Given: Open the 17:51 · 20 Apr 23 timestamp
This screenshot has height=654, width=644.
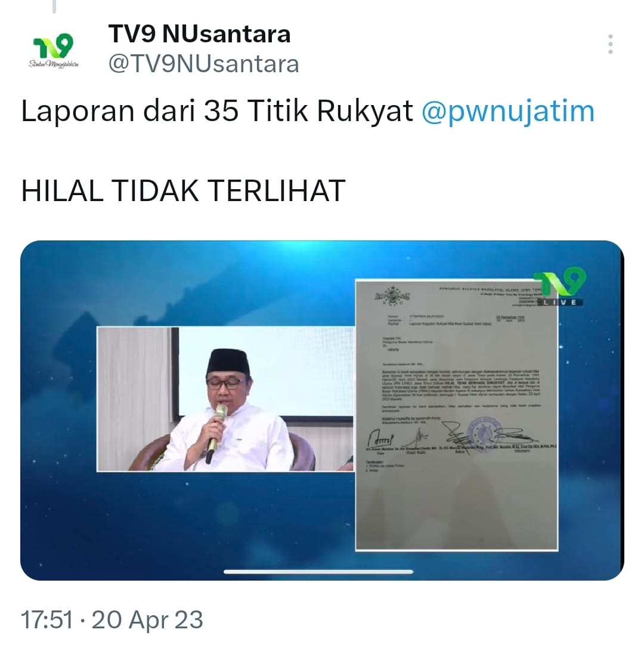Looking at the screenshot, I should coord(112,619).
